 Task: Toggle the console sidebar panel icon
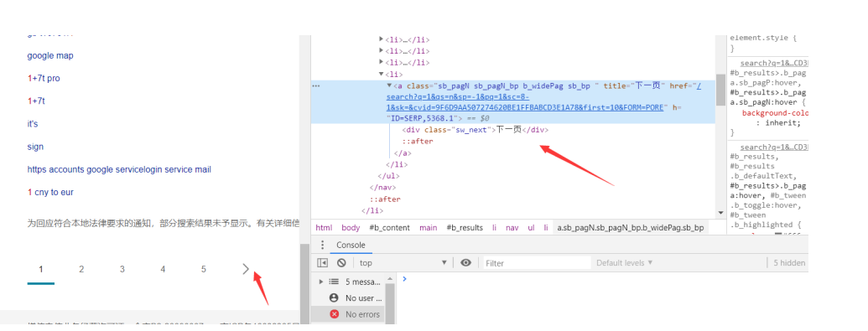click(x=323, y=263)
